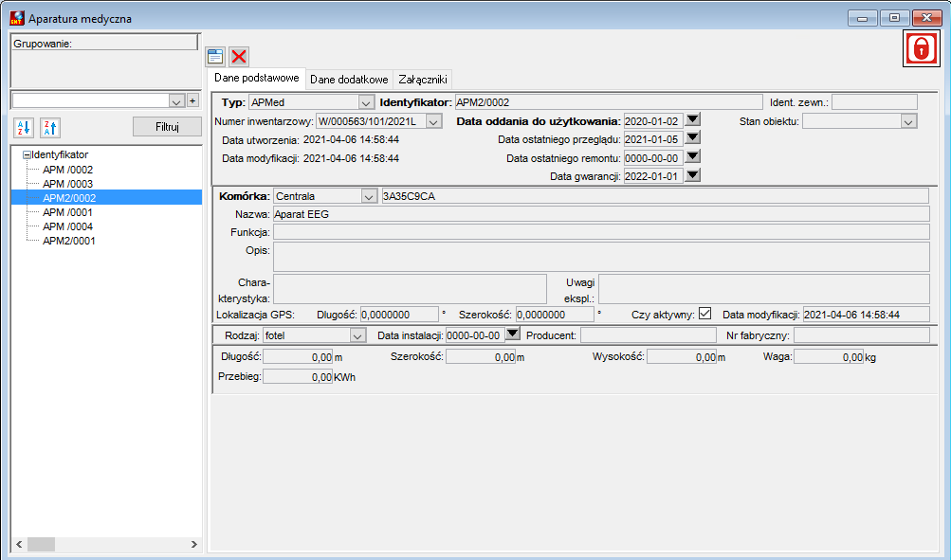Toggle the Czy aktywny checkbox

(704, 314)
